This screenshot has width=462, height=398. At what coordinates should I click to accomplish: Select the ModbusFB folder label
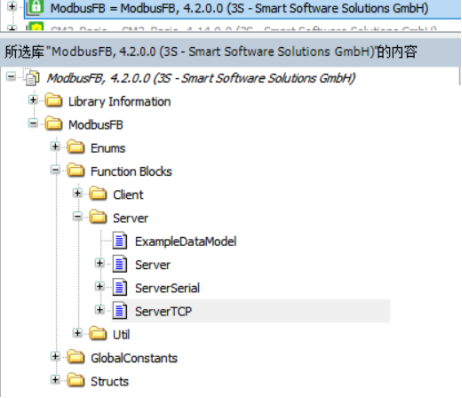click(x=96, y=125)
